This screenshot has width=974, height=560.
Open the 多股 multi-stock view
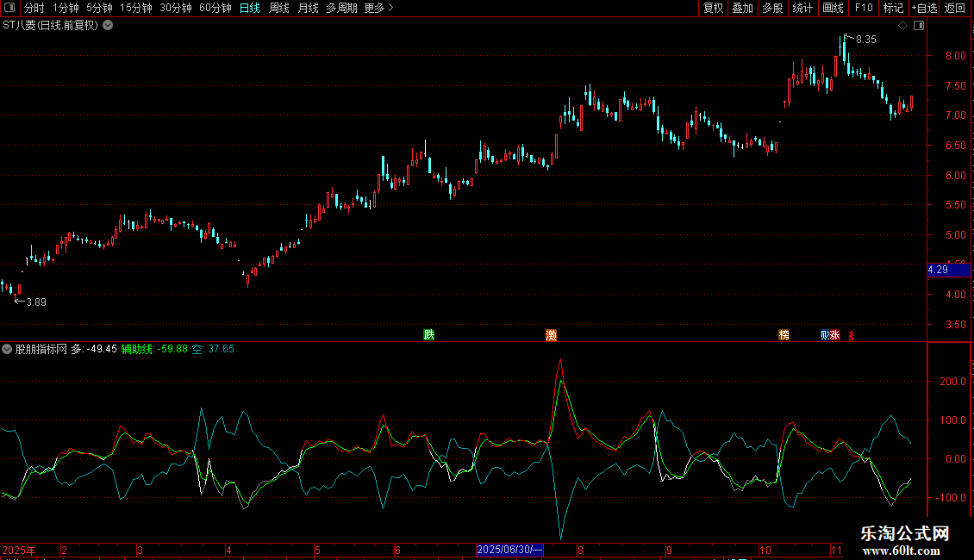coord(772,8)
